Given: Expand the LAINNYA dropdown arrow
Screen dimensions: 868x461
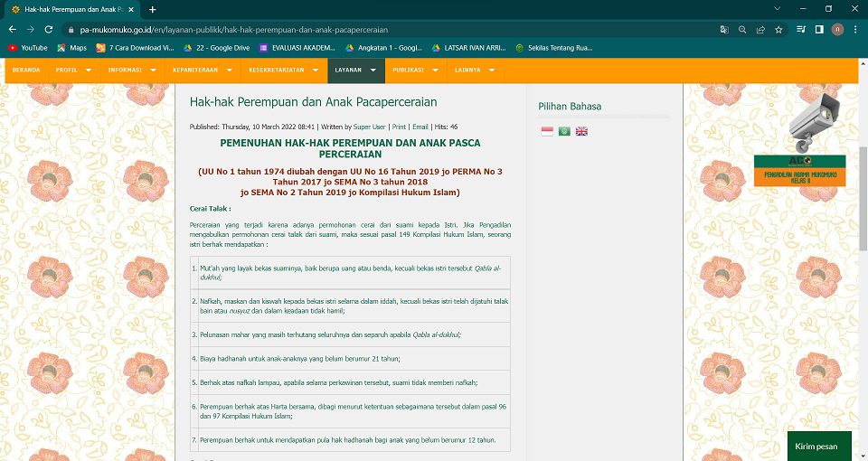Looking at the screenshot, I should pos(492,71).
